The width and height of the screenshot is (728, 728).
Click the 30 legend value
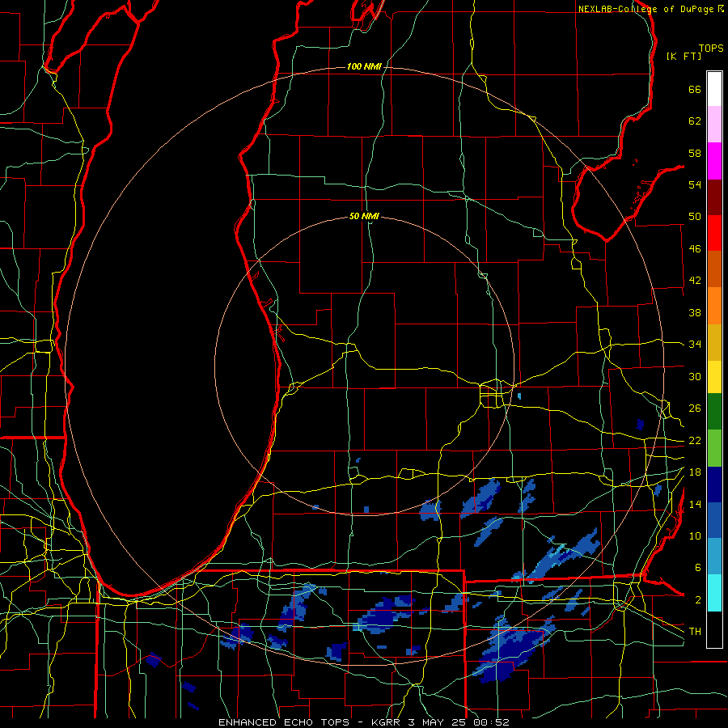click(x=695, y=376)
